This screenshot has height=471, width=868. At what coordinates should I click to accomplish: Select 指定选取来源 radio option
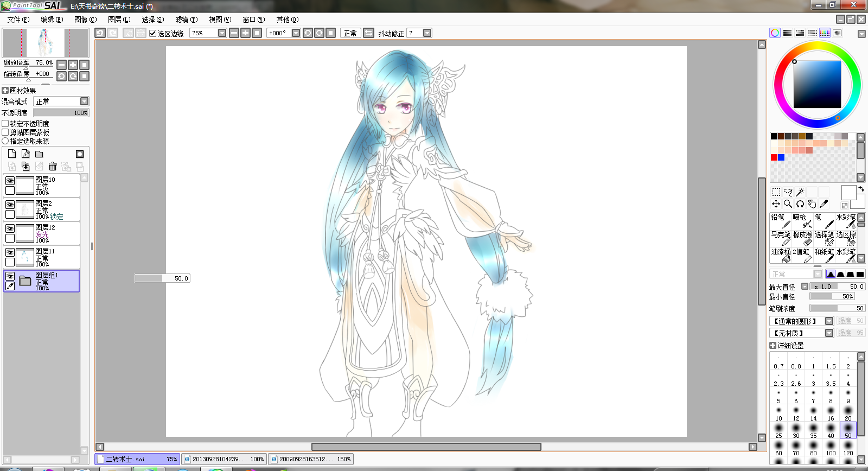(5, 141)
